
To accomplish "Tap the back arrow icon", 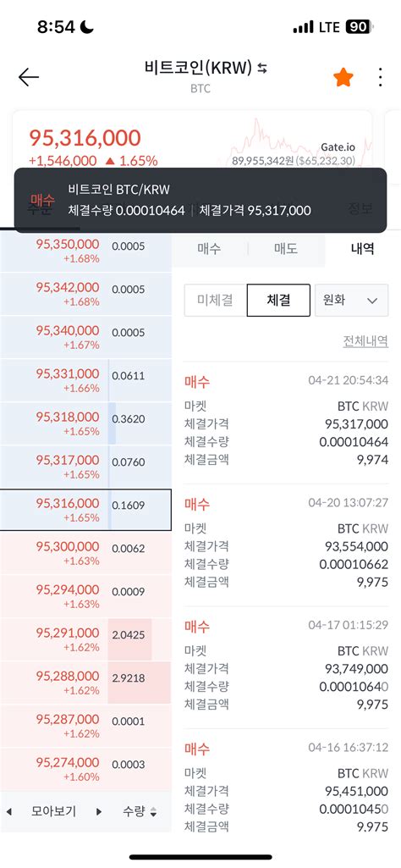I will [x=28, y=77].
